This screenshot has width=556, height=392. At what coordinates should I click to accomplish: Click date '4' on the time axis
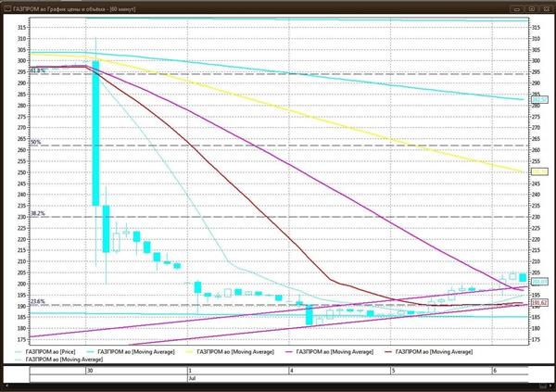click(x=292, y=371)
